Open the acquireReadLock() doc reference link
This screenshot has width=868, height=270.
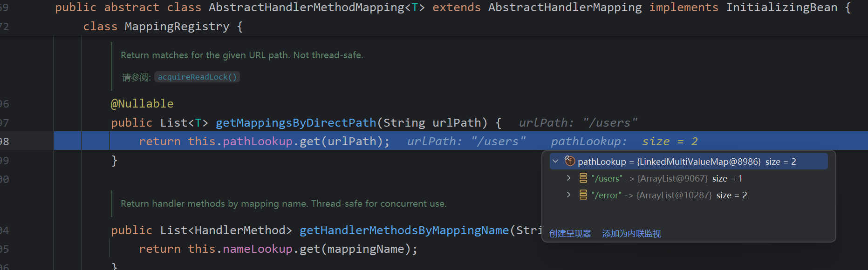(197, 77)
